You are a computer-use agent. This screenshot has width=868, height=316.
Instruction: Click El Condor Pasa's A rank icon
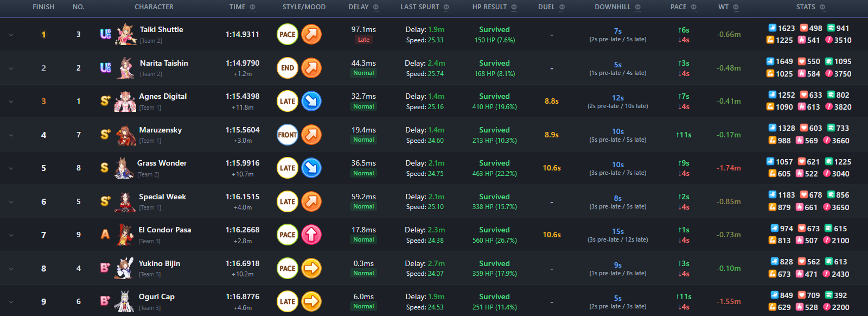(105, 235)
